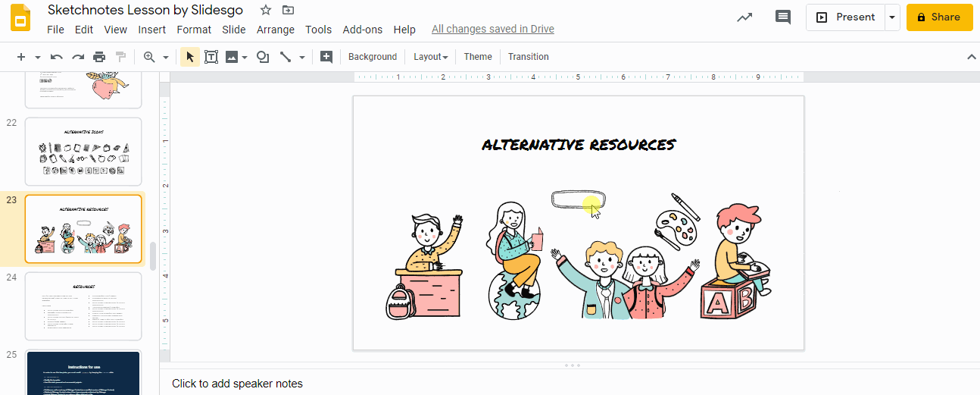Select girl sitting on globe illustration
980x395 pixels.
tap(517, 261)
